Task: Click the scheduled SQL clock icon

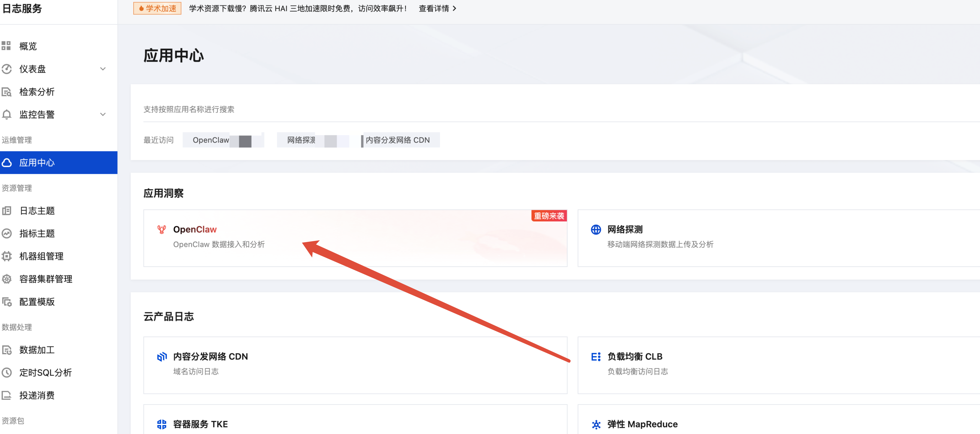Action: (x=7, y=372)
